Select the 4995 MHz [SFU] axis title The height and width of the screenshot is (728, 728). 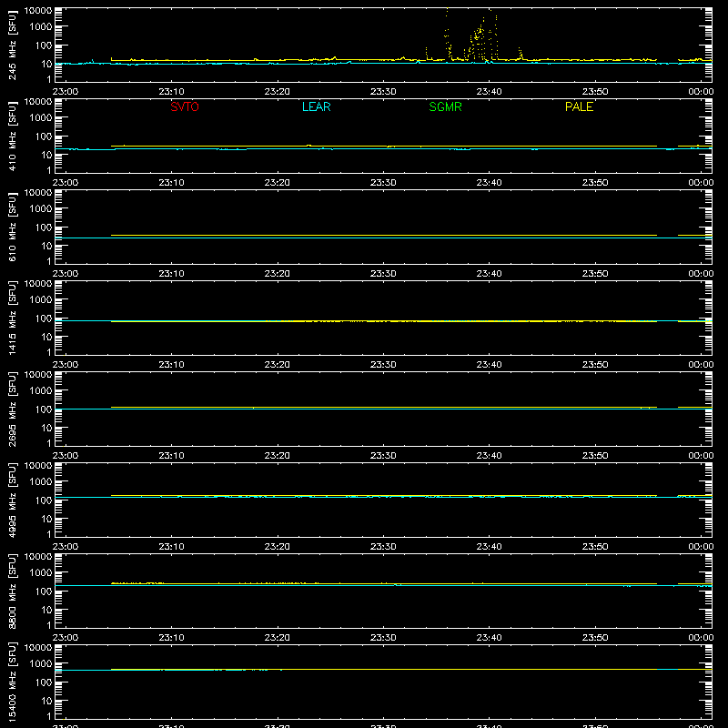point(12,500)
